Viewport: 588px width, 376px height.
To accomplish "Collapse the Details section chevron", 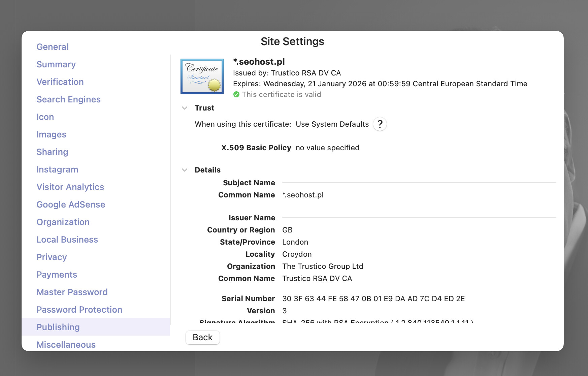I will (185, 170).
